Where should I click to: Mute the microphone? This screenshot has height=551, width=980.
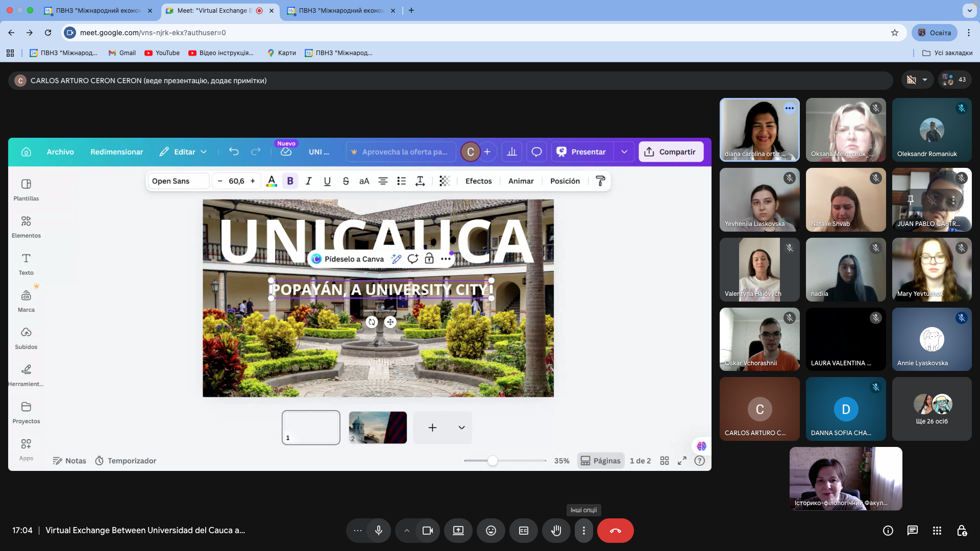click(378, 531)
